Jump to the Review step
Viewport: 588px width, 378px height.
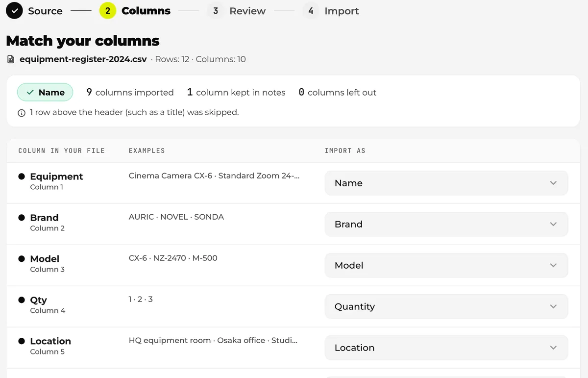coord(247,11)
